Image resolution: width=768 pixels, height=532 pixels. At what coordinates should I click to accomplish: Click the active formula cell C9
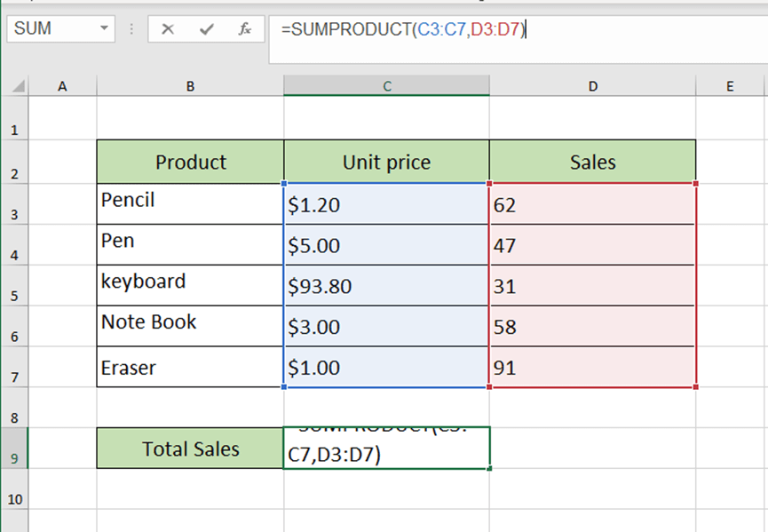pos(386,449)
